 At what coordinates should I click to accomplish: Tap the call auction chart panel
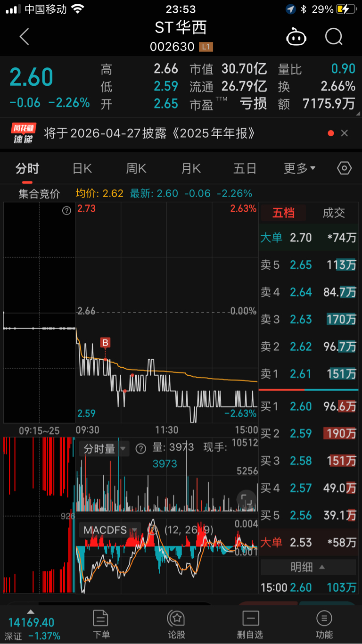(39, 313)
